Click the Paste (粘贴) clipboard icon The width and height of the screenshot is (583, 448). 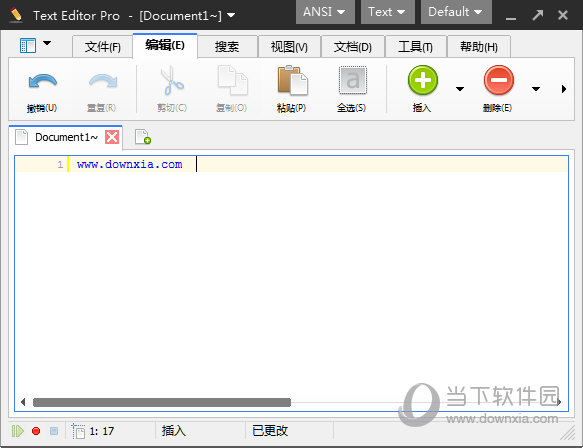click(292, 80)
